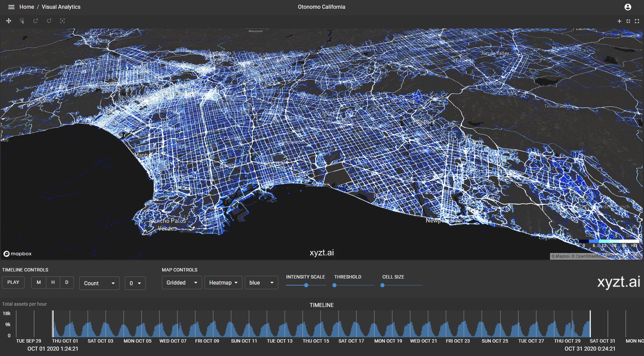The width and height of the screenshot is (644, 356).
Task: Click the 'Total assets per hour' label
Action: coord(25,304)
